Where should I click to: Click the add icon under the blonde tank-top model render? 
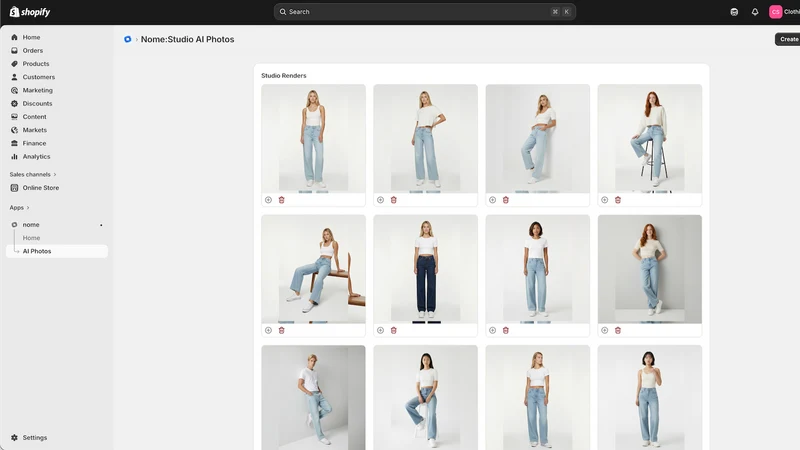(268, 200)
